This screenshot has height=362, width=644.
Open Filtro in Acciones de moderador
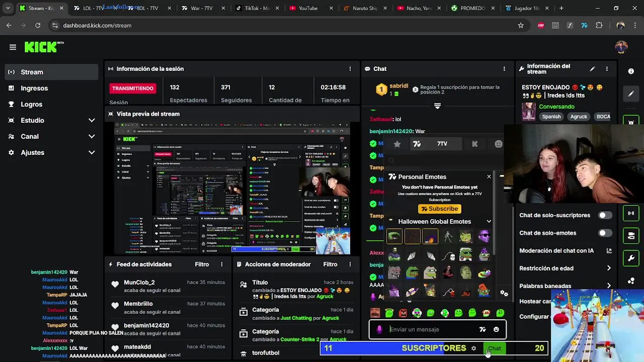(x=330, y=264)
